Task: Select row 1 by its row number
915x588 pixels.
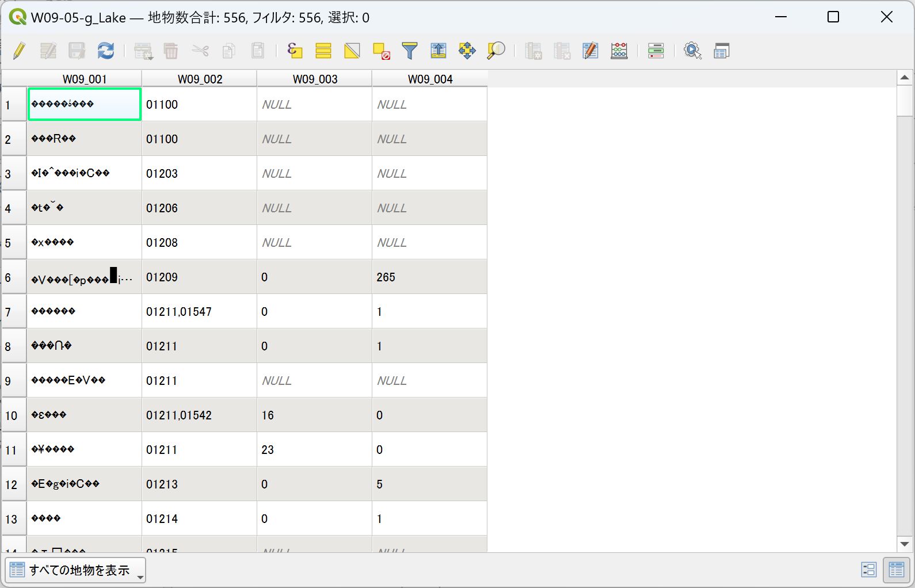Action: pos(14,105)
